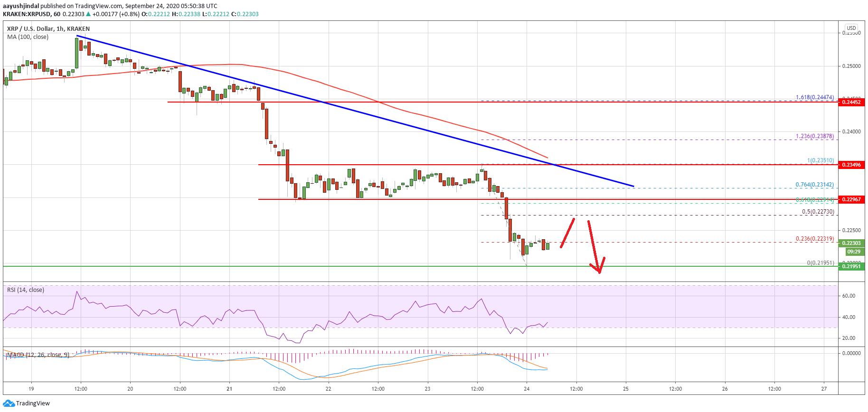The width and height of the screenshot is (868, 412).
Task: Click the MACD 0.00000 axis value
Action: 851,353
